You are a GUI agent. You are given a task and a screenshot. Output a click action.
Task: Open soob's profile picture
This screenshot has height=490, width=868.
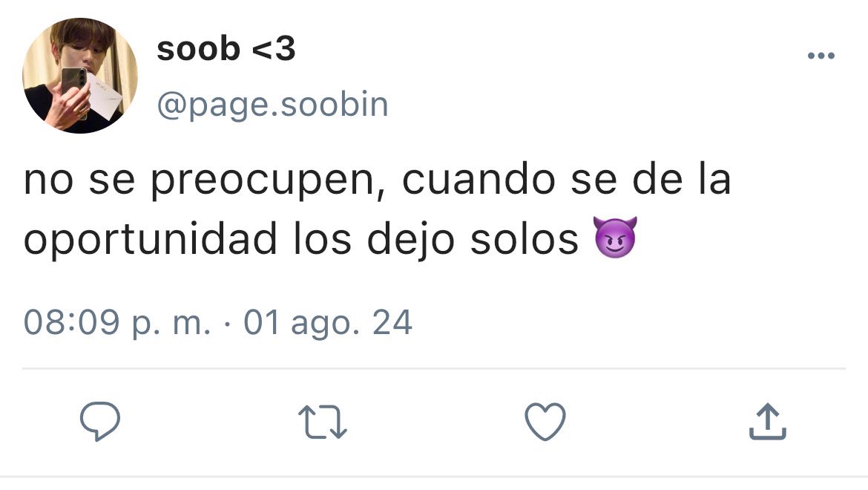point(79,76)
